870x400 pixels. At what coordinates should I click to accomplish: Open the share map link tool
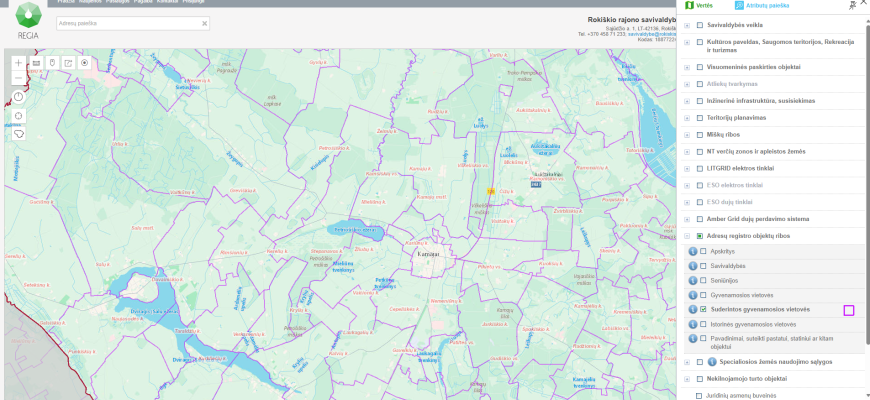68,63
